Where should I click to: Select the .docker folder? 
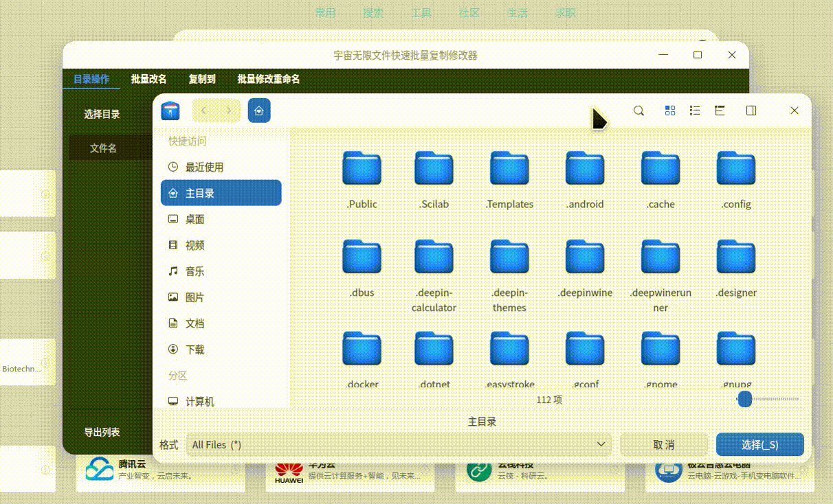362,359
